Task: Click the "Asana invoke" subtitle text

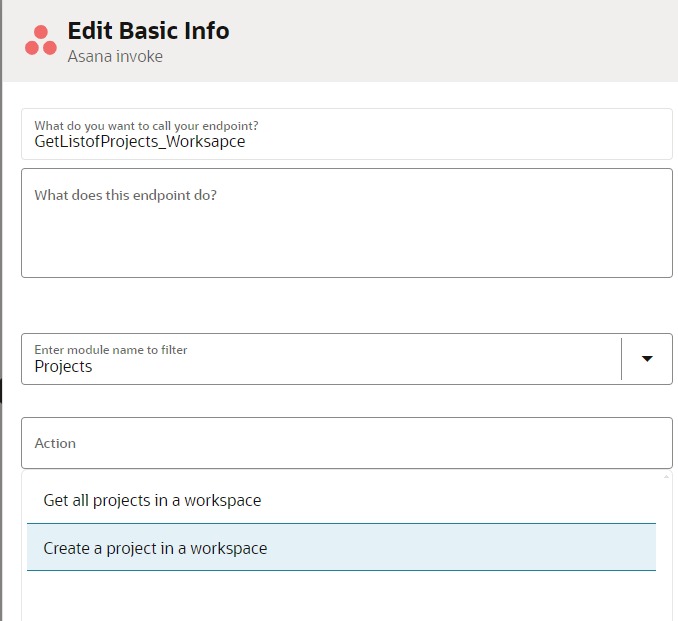Action: click(x=115, y=57)
